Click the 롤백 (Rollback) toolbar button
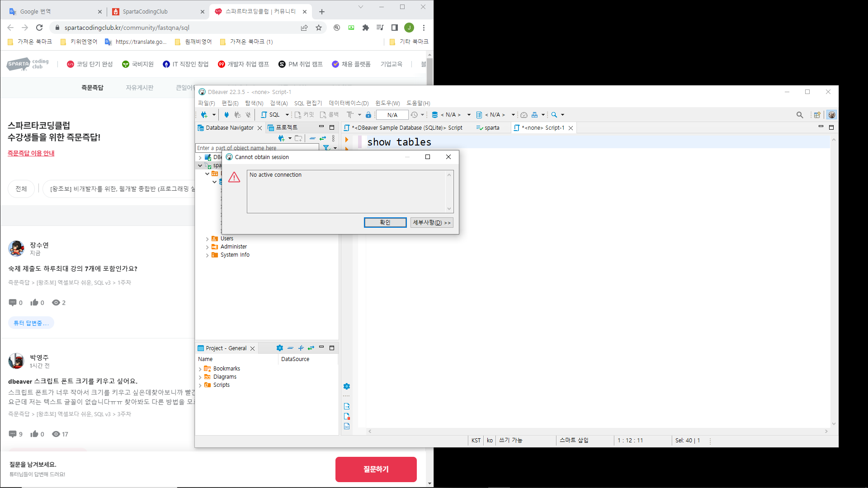Screen dimensions: 868x488 (x=329, y=115)
